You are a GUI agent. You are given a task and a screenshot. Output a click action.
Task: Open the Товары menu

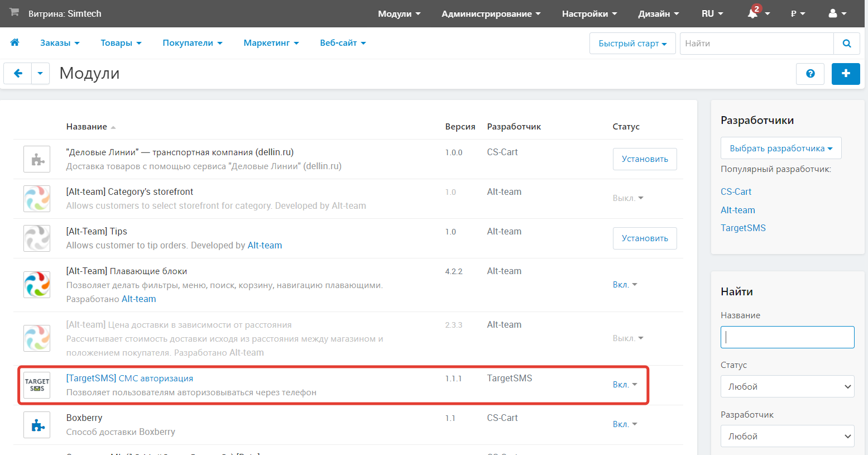point(121,42)
